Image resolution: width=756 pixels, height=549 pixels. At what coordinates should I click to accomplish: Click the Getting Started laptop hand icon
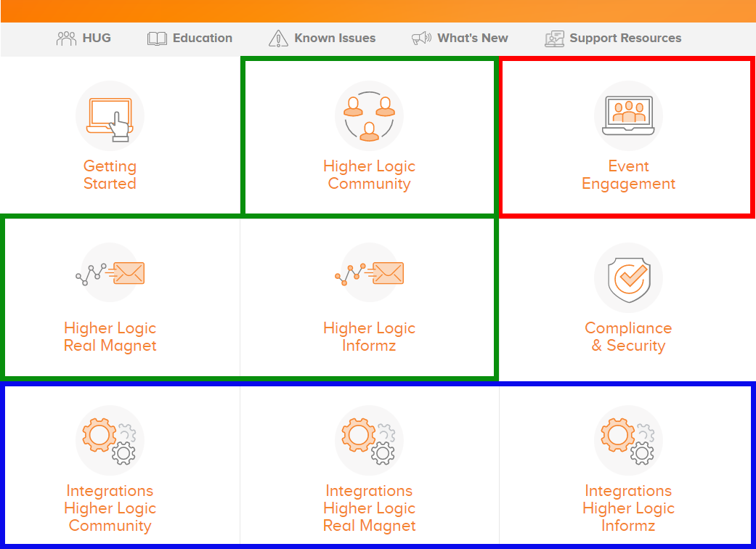[110, 115]
